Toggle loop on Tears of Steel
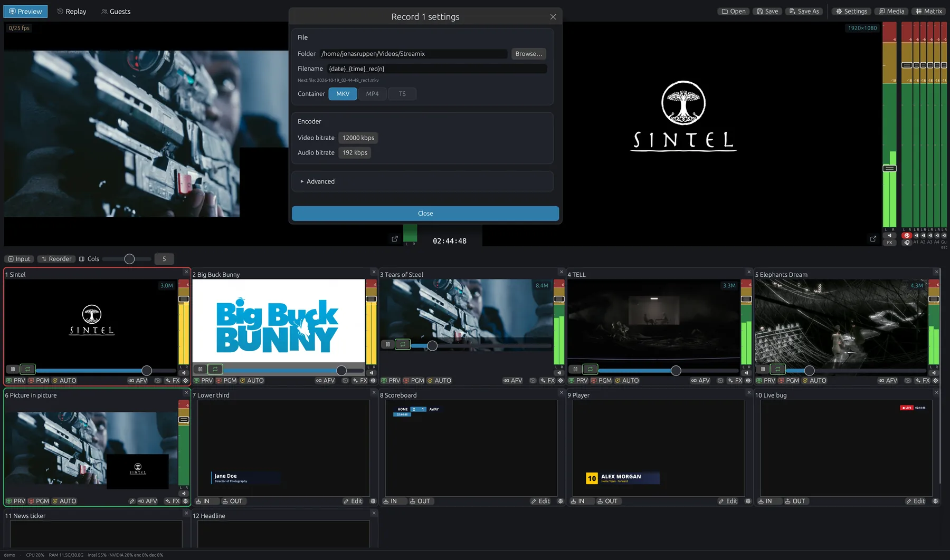The height and width of the screenshot is (560, 950). point(403,344)
